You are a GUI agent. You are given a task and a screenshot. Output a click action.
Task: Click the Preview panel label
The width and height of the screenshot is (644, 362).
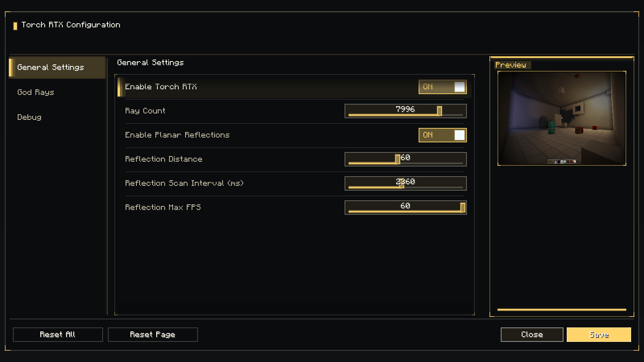click(511, 65)
